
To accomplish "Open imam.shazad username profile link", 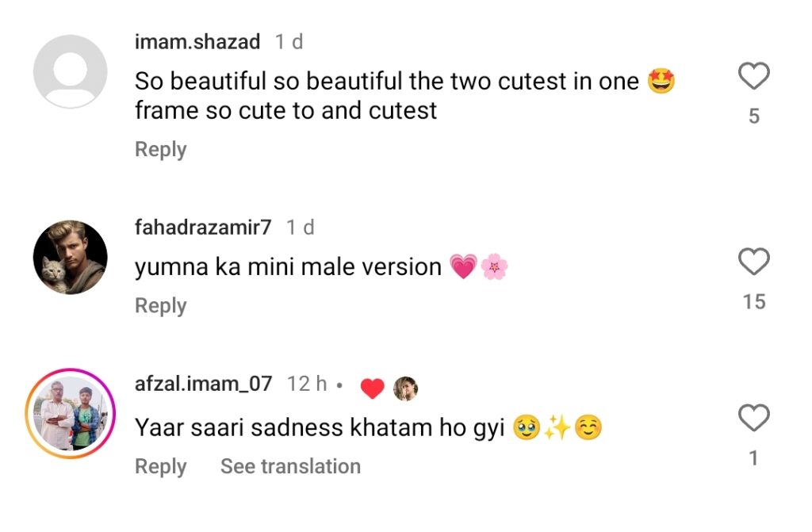I will pyautogui.click(x=197, y=42).
